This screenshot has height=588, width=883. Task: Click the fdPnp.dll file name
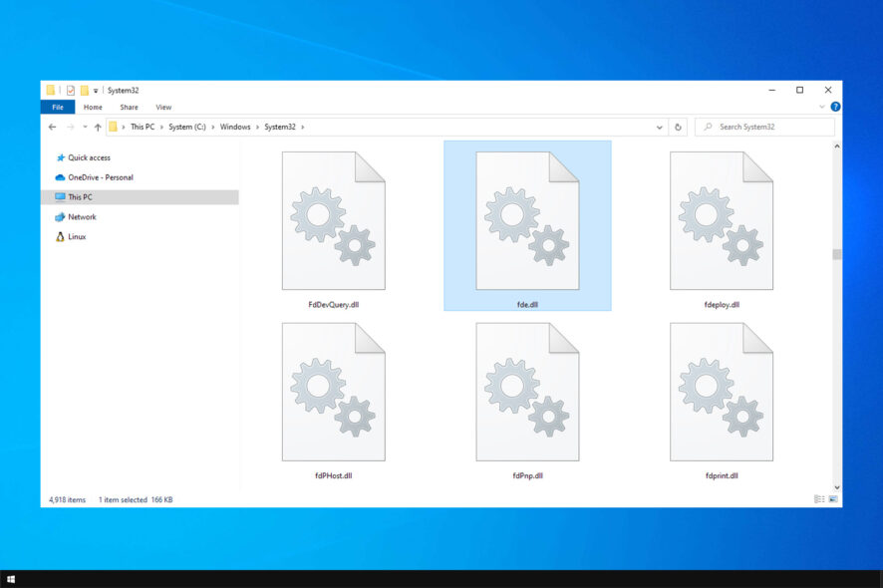pyautogui.click(x=527, y=476)
